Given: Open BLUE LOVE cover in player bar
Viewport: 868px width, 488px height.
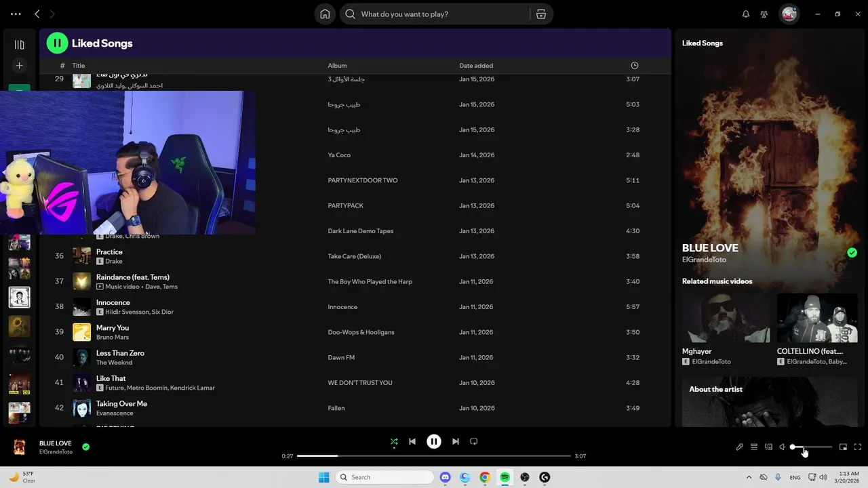Looking at the screenshot, I should (x=20, y=447).
